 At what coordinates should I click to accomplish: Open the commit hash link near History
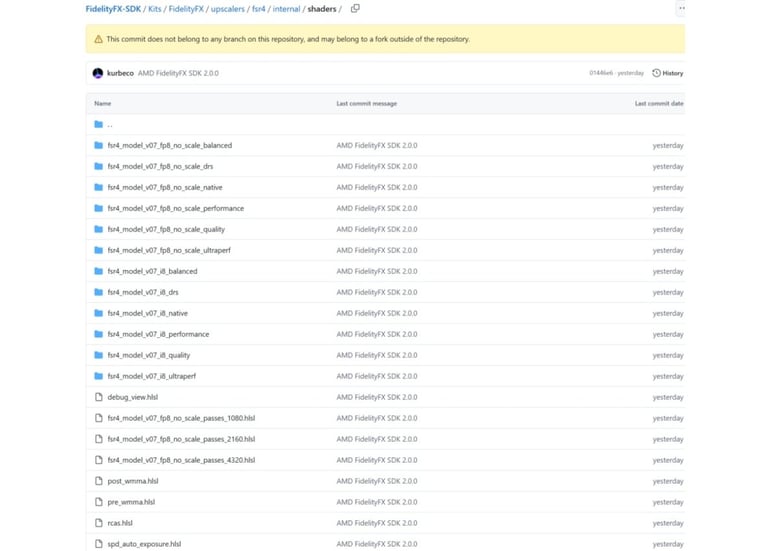[x=601, y=73]
